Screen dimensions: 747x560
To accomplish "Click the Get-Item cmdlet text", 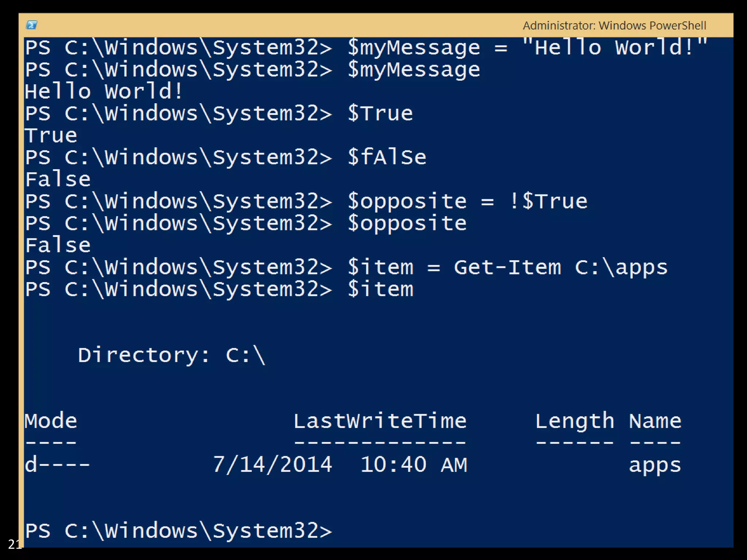I will point(507,267).
